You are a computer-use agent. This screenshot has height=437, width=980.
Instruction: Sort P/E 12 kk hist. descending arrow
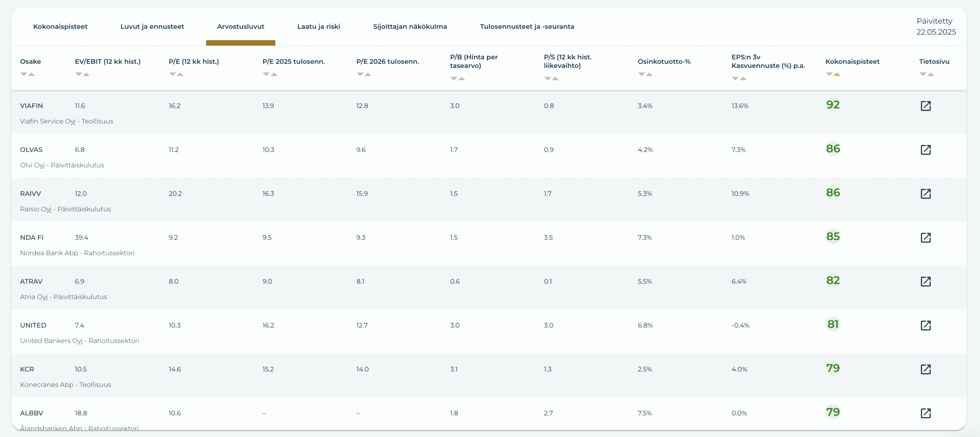pyautogui.click(x=172, y=74)
